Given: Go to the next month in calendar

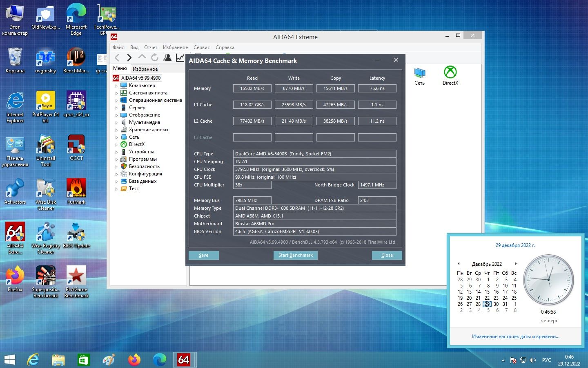Looking at the screenshot, I should click(x=516, y=264).
